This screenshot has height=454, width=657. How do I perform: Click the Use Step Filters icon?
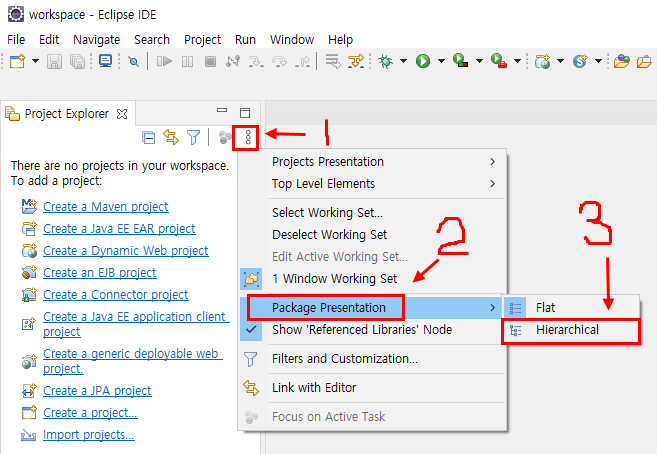[356, 61]
